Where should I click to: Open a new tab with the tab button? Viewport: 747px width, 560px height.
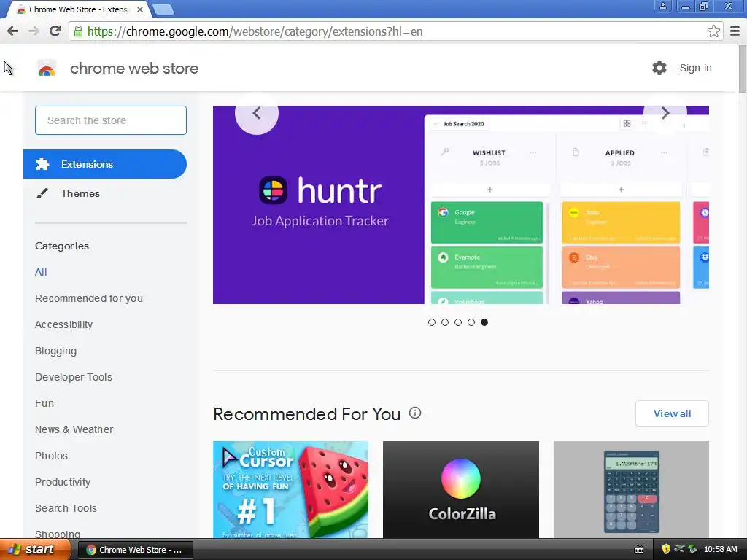(x=163, y=9)
